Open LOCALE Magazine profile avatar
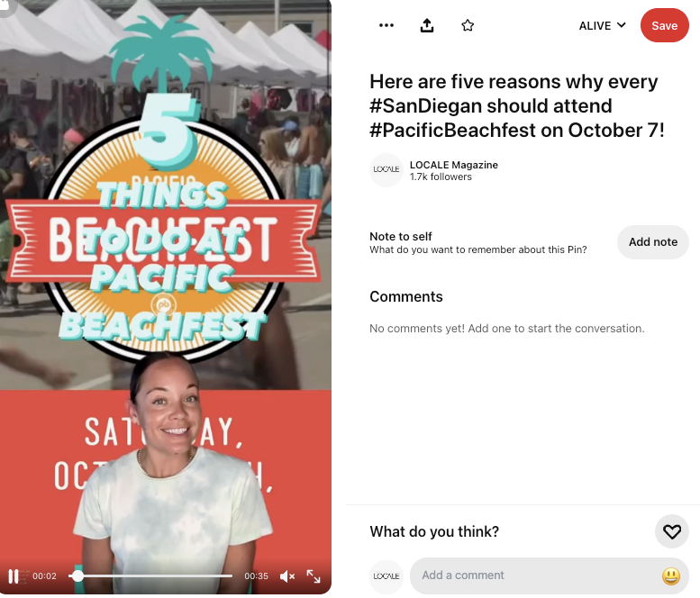 coord(386,170)
